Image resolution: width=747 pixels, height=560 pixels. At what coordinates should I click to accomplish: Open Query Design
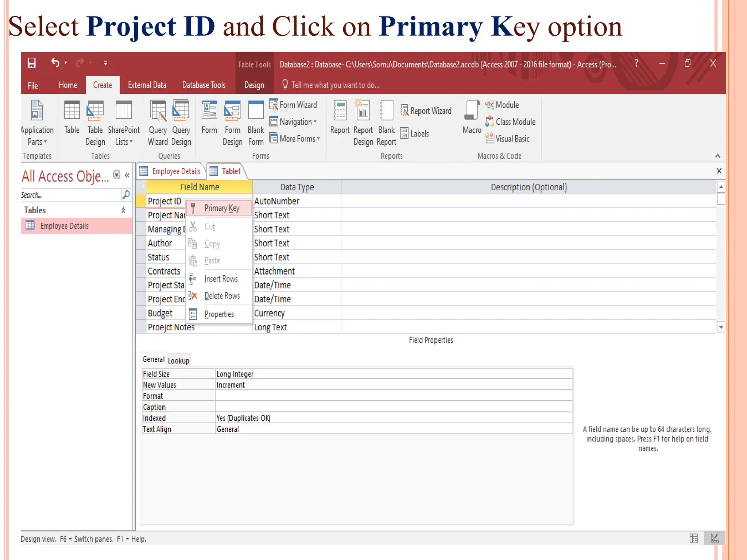[181, 123]
